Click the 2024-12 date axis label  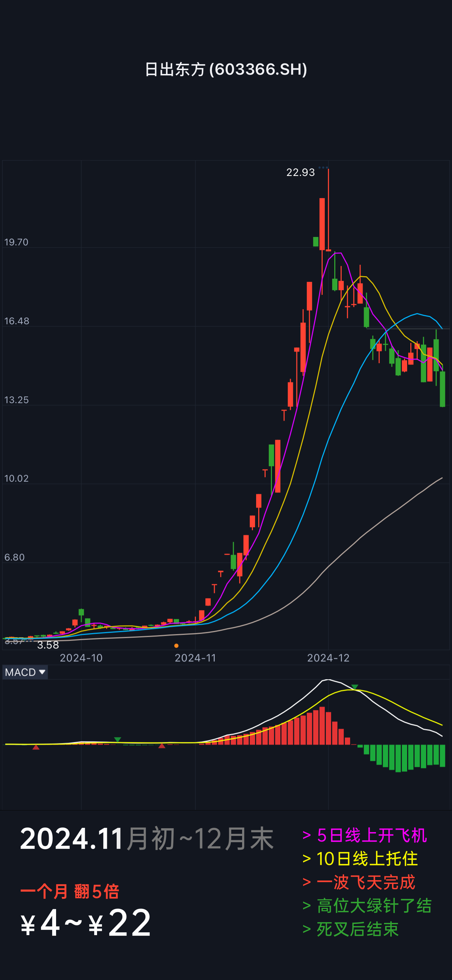tap(328, 658)
